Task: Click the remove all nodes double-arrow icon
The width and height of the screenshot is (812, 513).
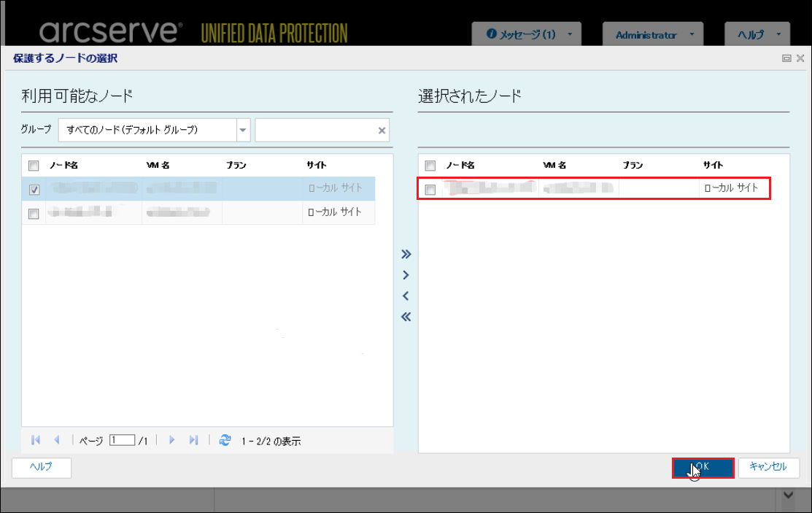Action: 406,317
